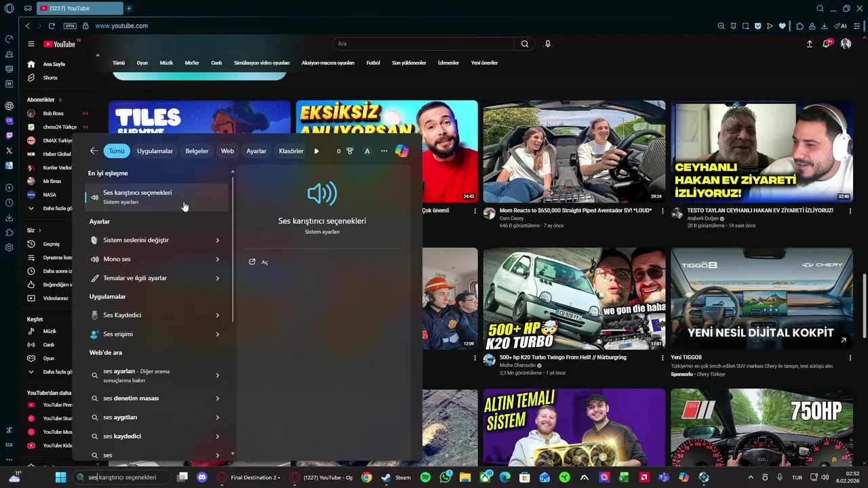Toggle the ad blocker shield icon
Image resolution: width=868 pixels, height=488 pixels.
click(757, 26)
